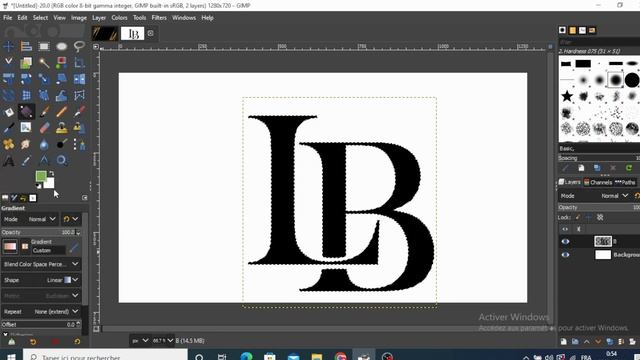This screenshot has height=360, width=640.
Task: Select the Fuzzy Select magic wand tool
Action: point(44,62)
